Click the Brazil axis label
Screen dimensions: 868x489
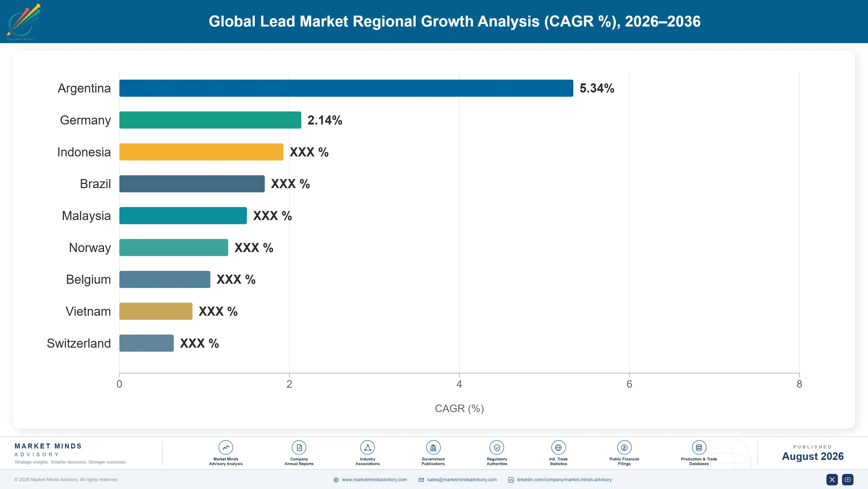tap(95, 184)
